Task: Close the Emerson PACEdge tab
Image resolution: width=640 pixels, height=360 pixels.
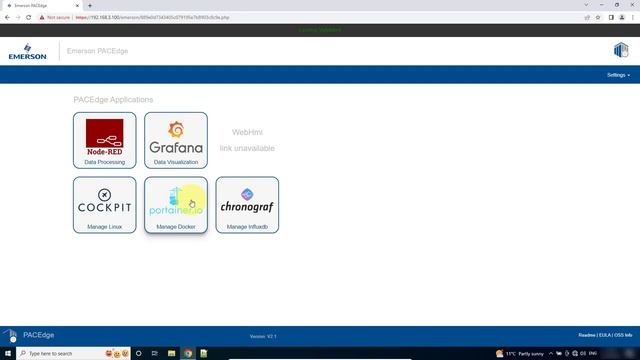Action: pos(77,6)
